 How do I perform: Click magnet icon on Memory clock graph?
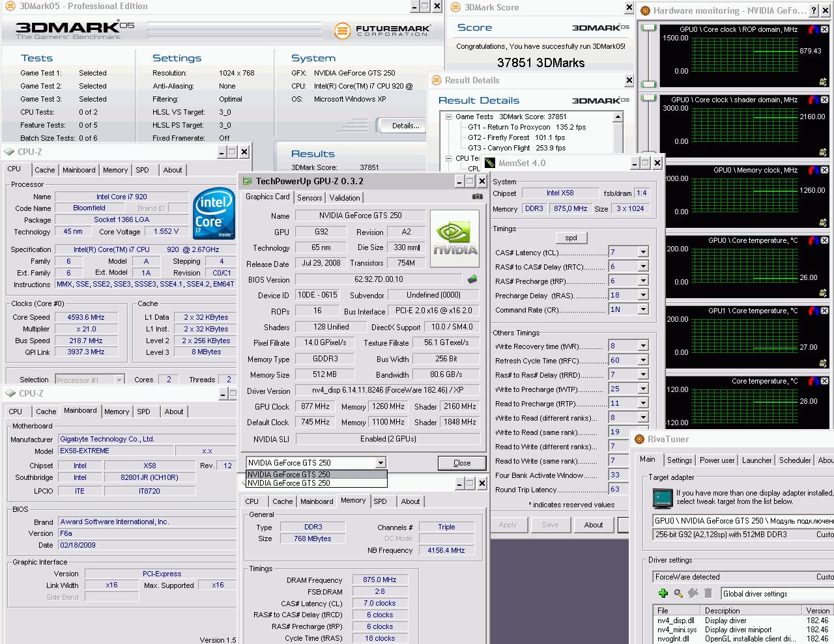(x=812, y=171)
